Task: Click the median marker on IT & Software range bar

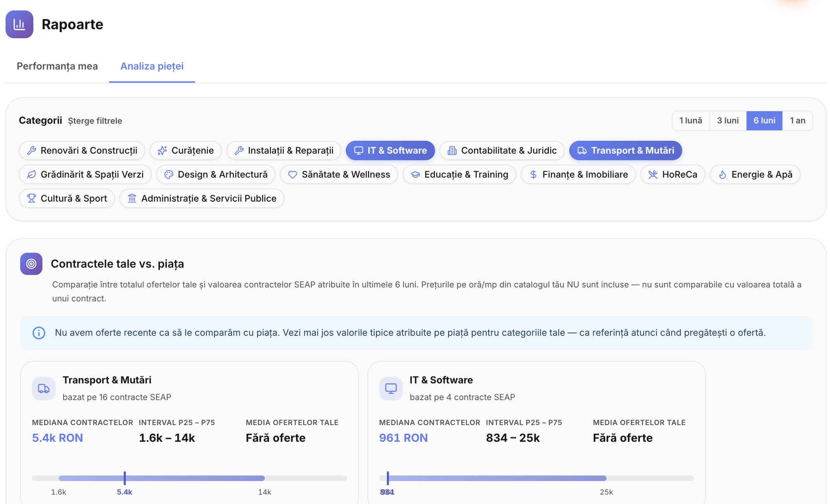Action: point(388,478)
